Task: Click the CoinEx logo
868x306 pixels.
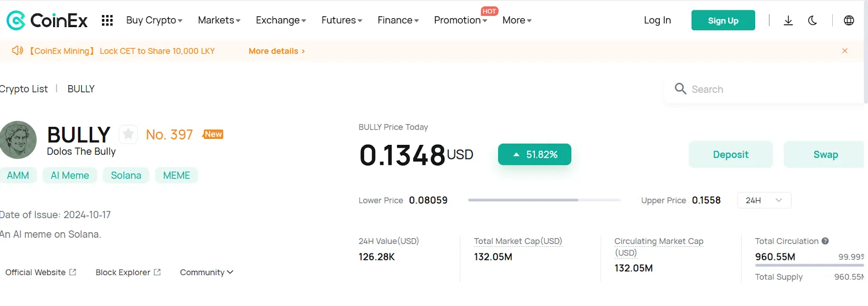Action: pyautogui.click(x=47, y=21)
